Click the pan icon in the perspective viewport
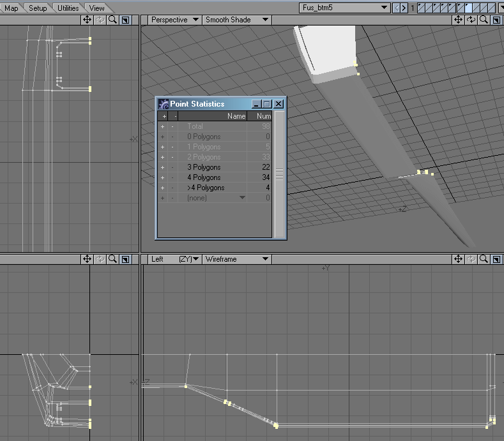Screen dimensions: 504x441 tap(458, 20)
